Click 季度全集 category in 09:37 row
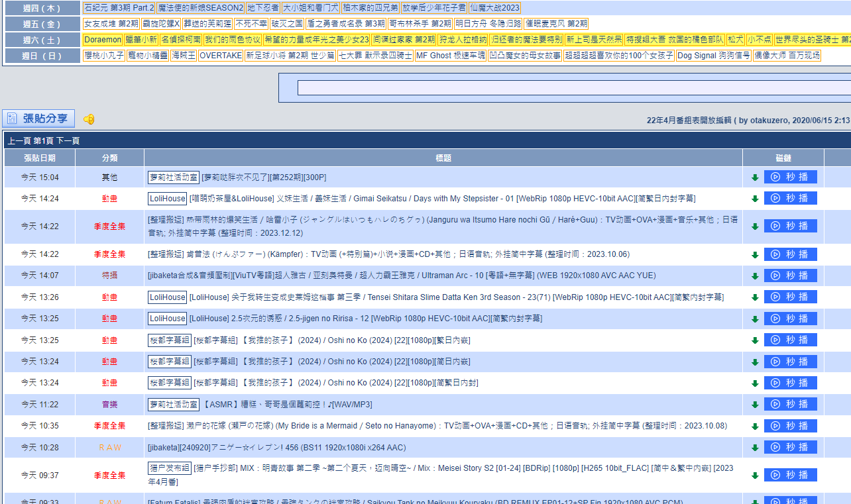This screenshot has width=851, height=504. click(x=109, y=476)
